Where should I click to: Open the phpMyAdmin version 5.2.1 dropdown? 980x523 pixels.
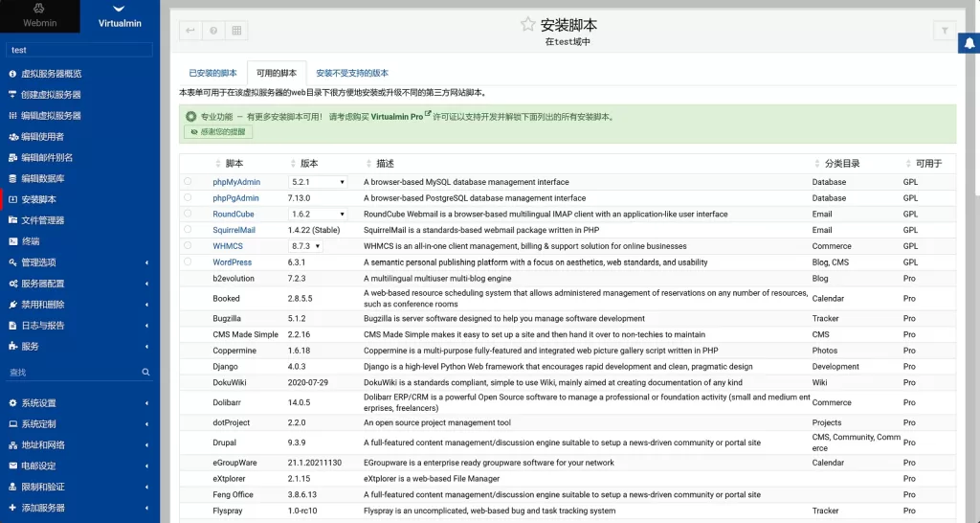318,182
